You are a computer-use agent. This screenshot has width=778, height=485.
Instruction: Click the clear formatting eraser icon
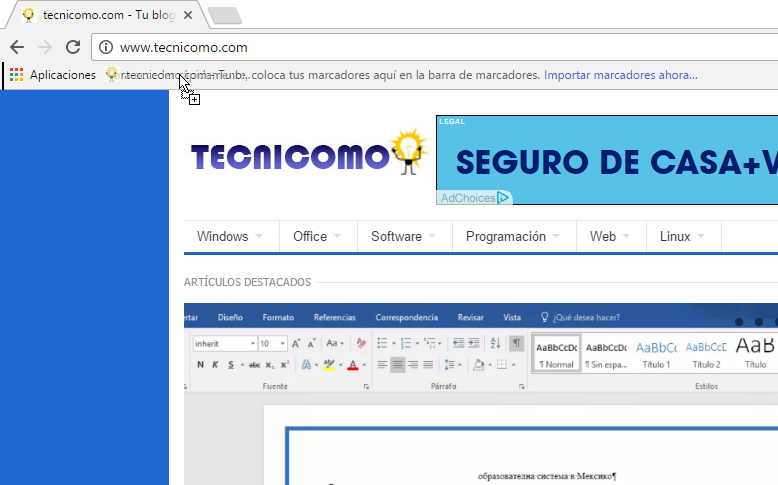361,344
